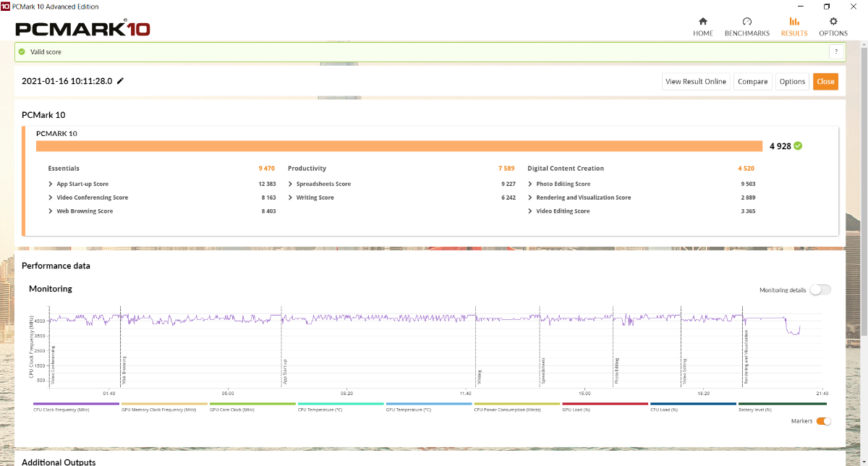868x466 pixels.
Task: Click the Compare button
Action: (752, 82)
